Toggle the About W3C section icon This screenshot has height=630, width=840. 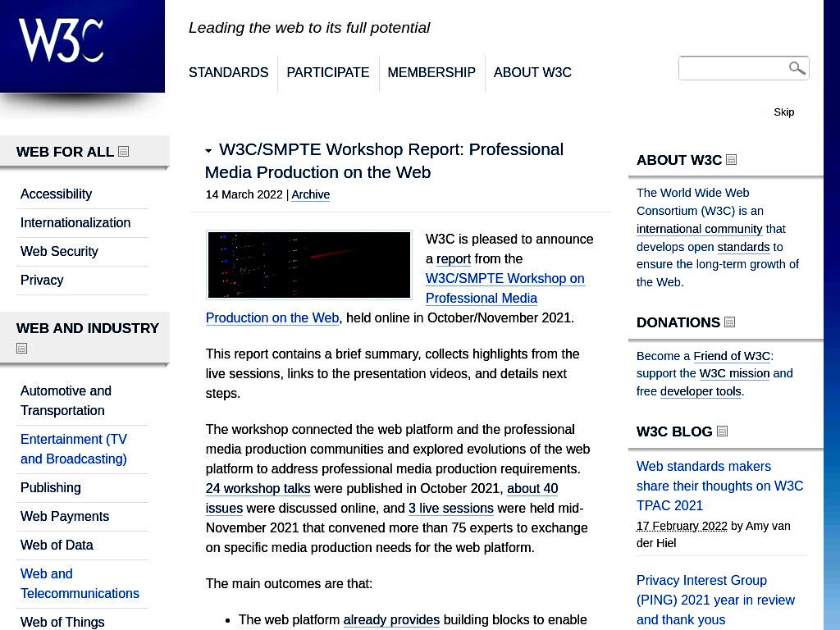coord(731,160)
